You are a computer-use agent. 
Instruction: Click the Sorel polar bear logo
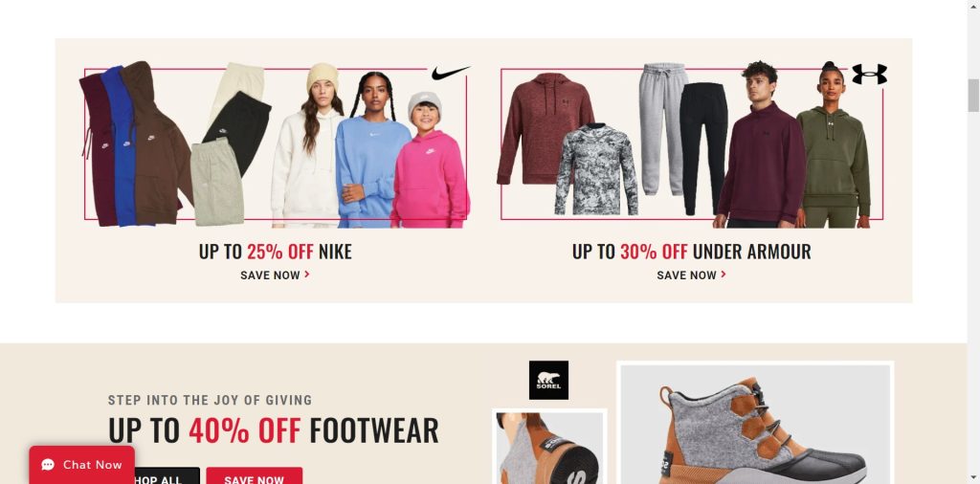548,381
